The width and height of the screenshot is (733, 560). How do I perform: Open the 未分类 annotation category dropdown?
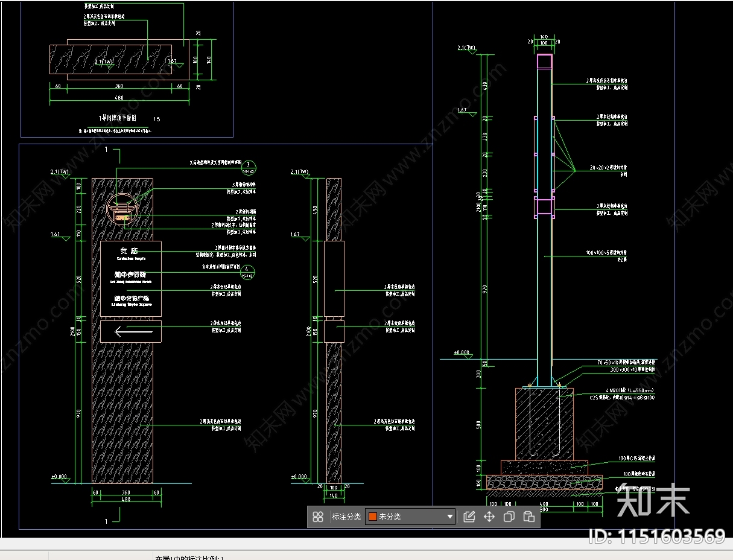point(410,517)
